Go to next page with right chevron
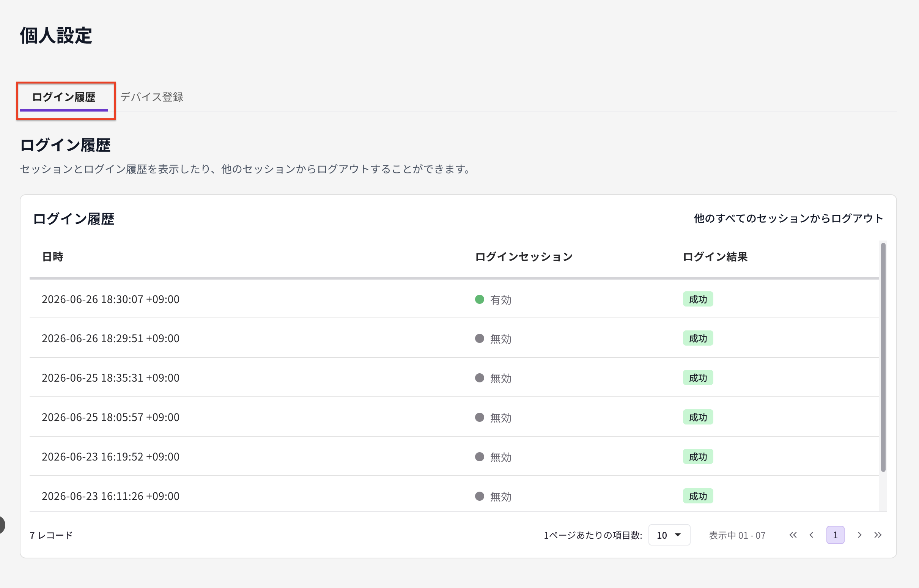The image size is (919, 588). pyautogui.click(x=859, y=535)
